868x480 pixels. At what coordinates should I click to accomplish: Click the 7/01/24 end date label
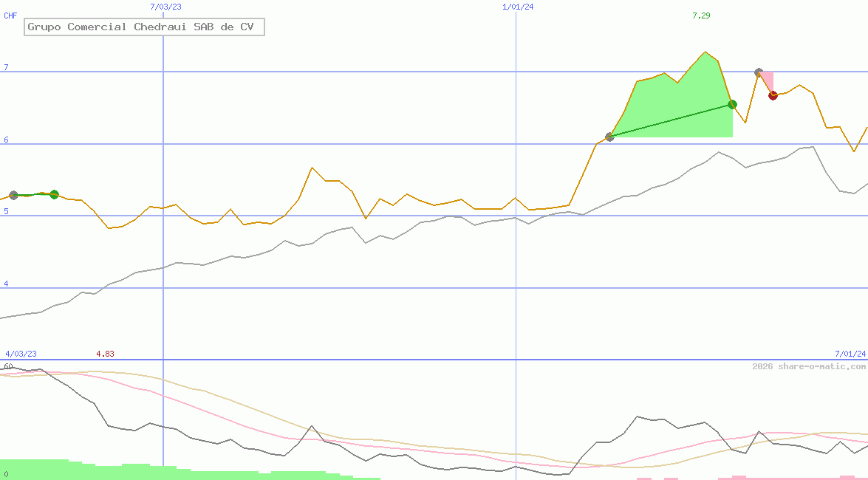pos(850,354)
